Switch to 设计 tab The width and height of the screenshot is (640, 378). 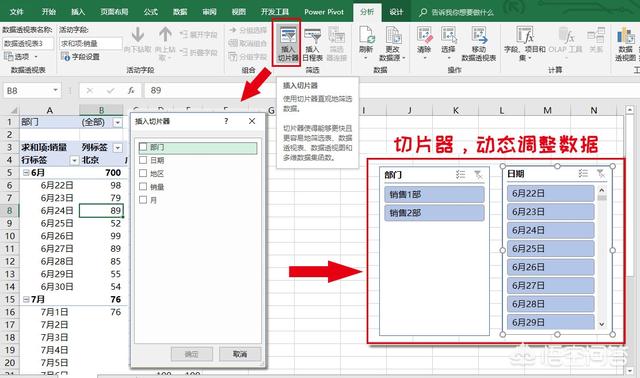coord(396,12)
